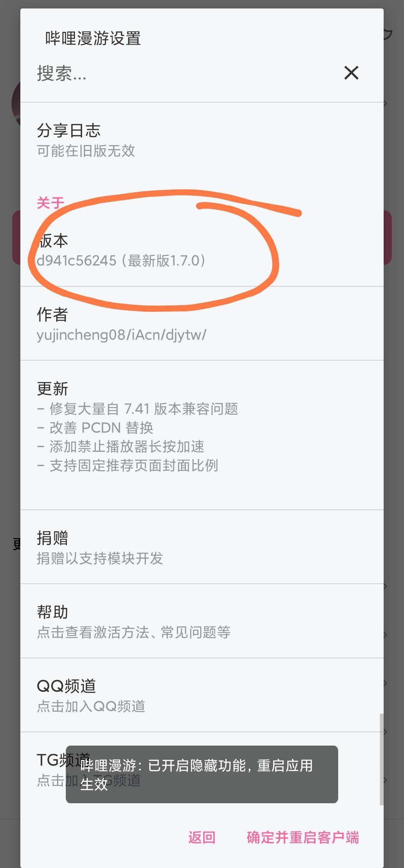Tap the search settings field
This screenshot has width=404, height=868.
(x=183, y=73)
